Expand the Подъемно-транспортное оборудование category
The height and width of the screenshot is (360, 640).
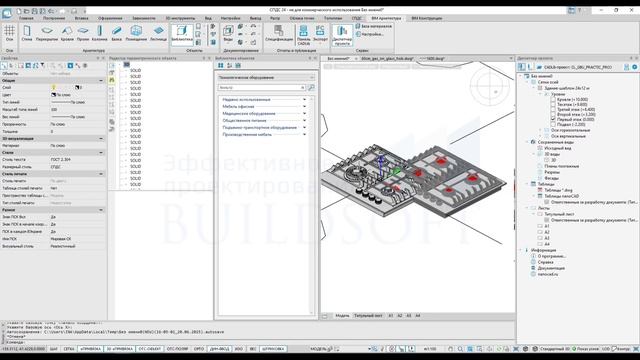coord(304,127)
